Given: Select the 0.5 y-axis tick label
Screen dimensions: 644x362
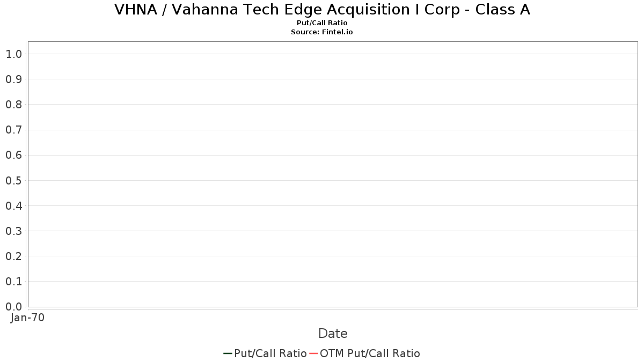Looking at the screenshot, I should tap(13, 180).
